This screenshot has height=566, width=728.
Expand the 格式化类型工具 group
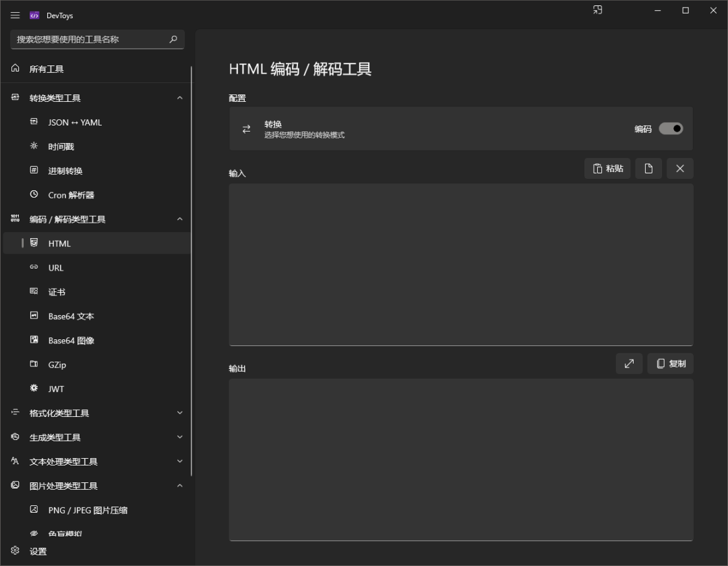coord(179,413)
